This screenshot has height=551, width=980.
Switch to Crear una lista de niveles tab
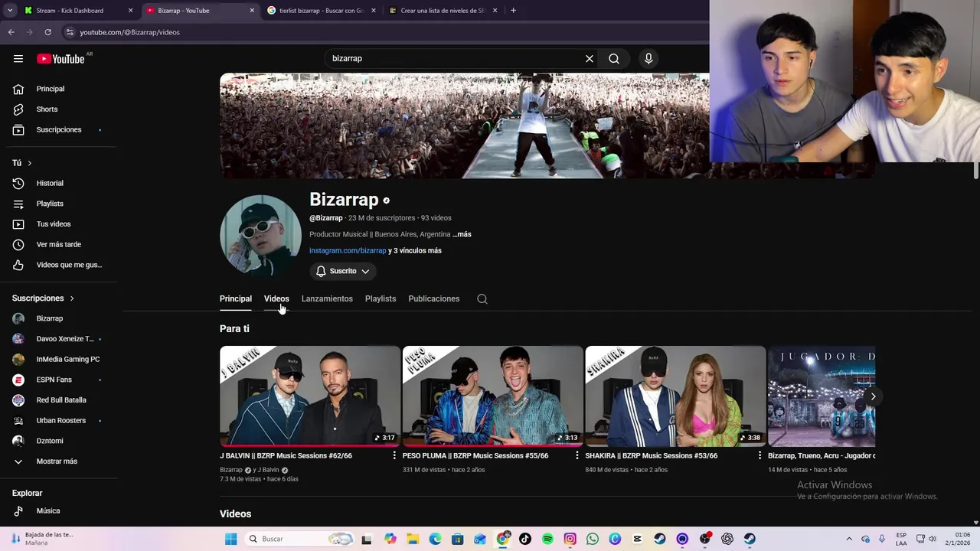[443, 11]
